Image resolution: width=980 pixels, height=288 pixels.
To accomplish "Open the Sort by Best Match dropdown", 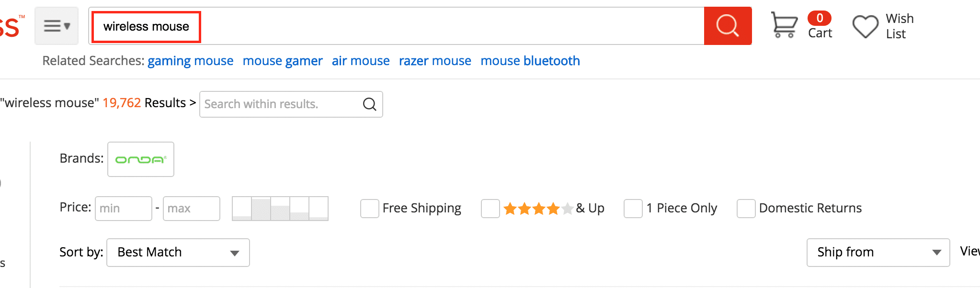I will (x=178, y=253).
